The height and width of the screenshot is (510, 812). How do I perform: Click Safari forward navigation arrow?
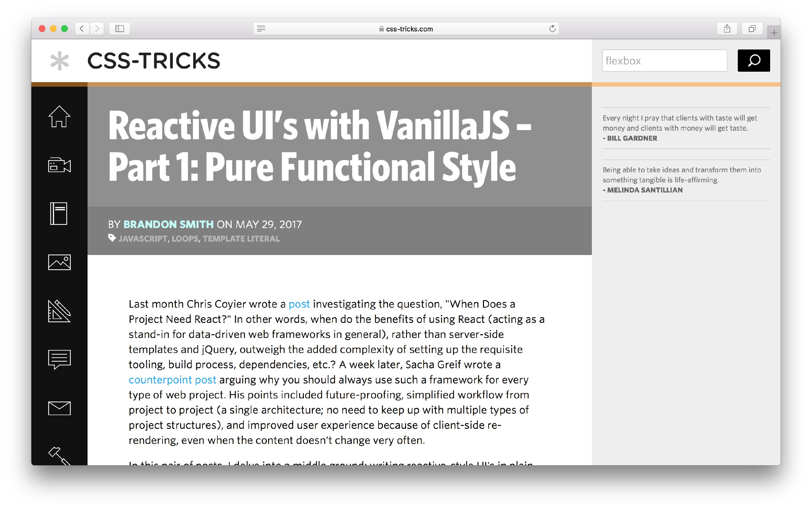[x=97, y=28]
